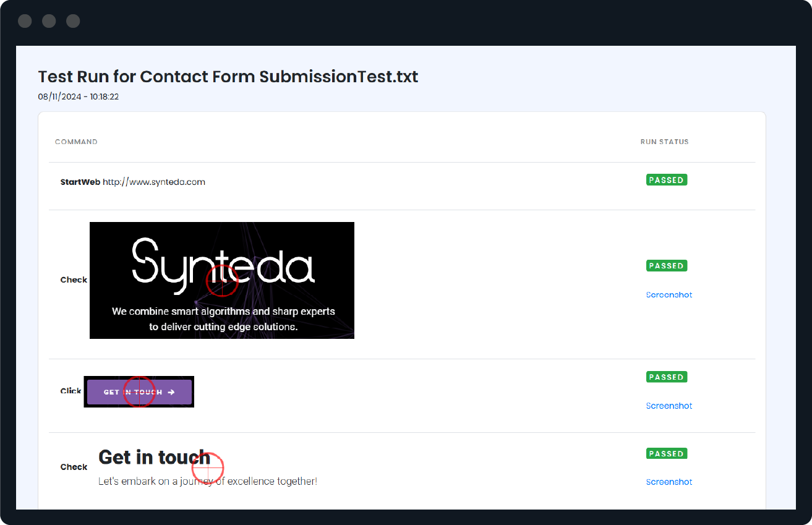The width and height of the screenshot is (812, 525).
Task: Select the PASSED badge for Synteda logo check
Action: [666, 266]
